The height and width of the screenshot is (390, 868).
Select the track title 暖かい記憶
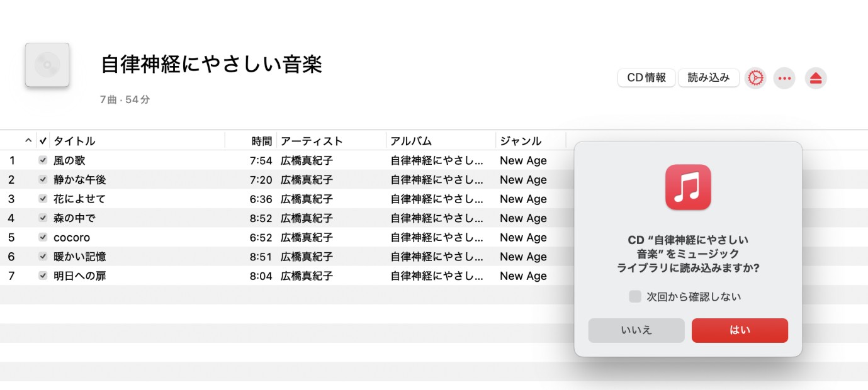point(80,257)
